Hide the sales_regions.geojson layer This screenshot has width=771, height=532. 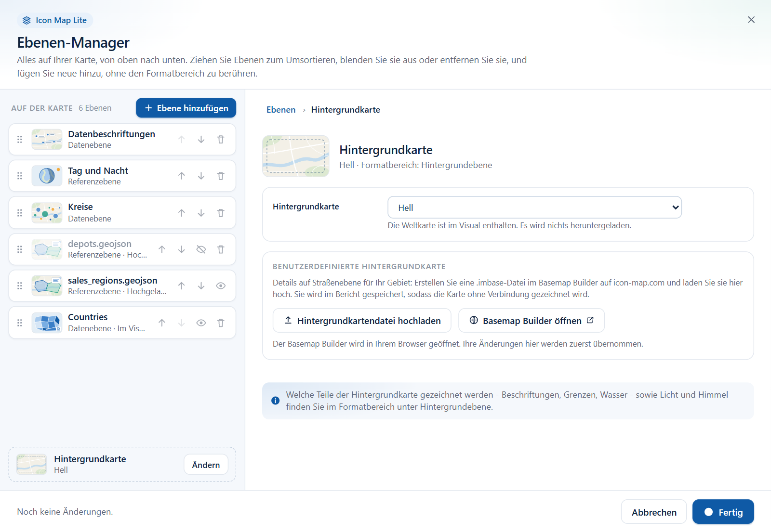point(221,286)
